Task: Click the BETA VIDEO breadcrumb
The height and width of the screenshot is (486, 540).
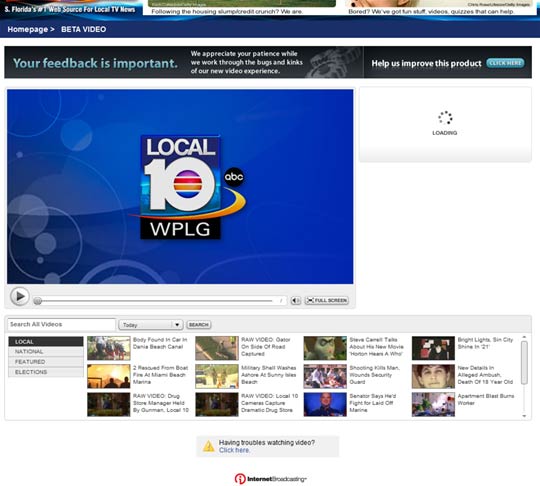Action: [x=83, y=30]
